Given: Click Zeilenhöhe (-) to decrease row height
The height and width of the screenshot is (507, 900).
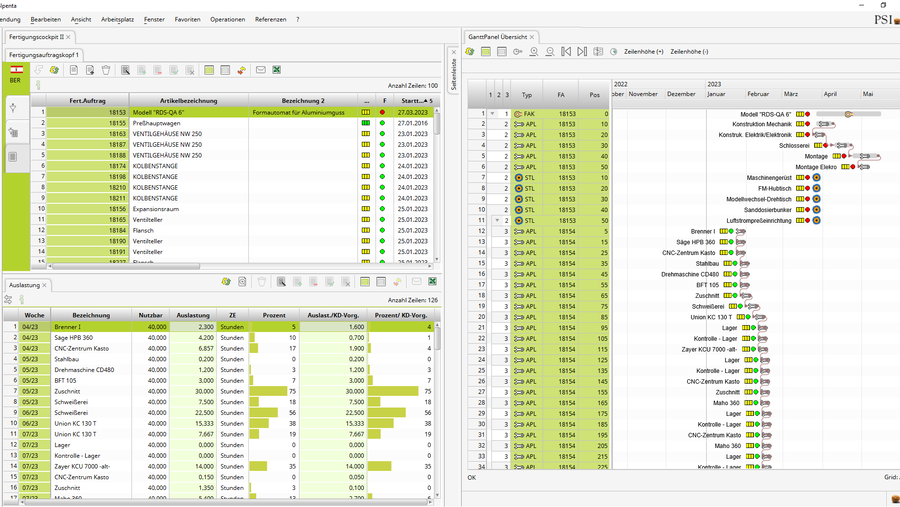Looking at the screenshot, I should [x=689, y=51].
